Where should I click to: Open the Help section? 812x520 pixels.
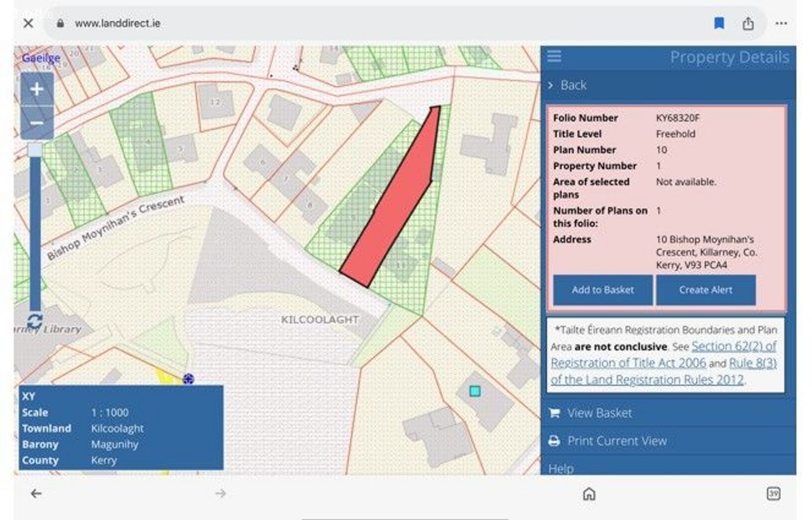coord(561,469)
